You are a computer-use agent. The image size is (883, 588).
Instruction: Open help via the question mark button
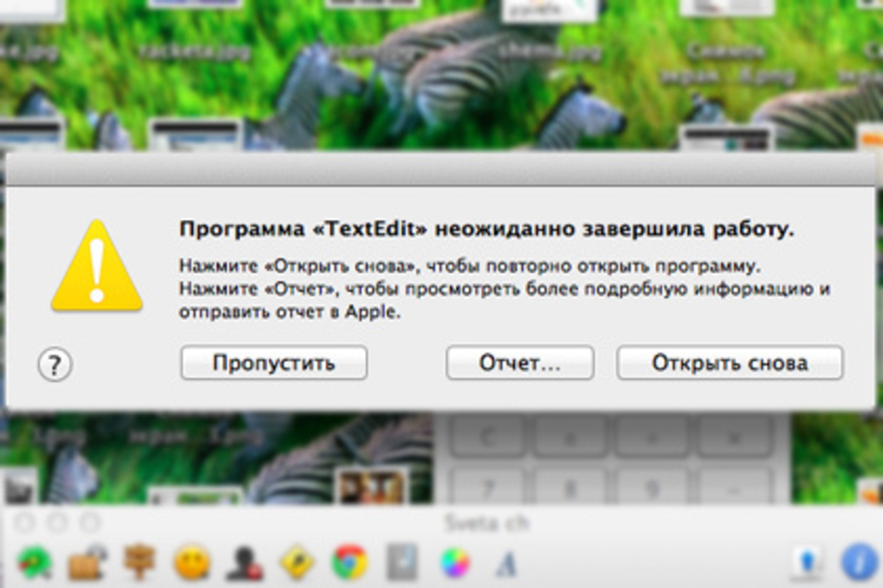[x=55, y=364]
